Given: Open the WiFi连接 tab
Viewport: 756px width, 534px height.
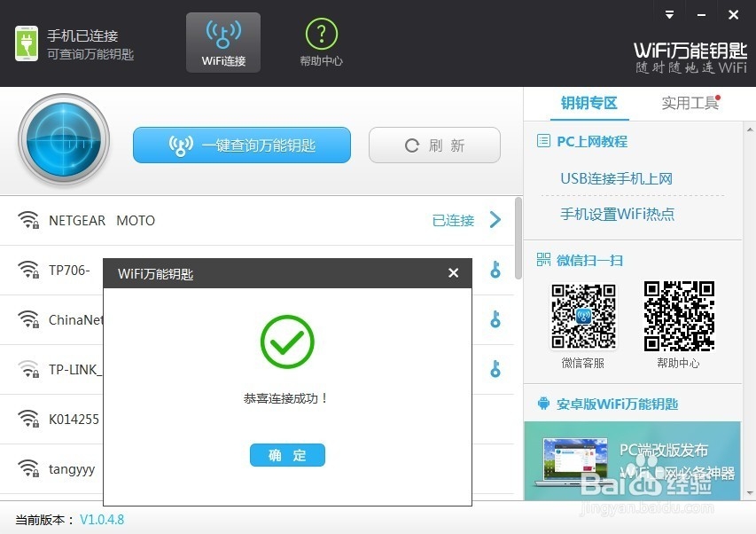Looking at the screenshot, I should (223, 43).
